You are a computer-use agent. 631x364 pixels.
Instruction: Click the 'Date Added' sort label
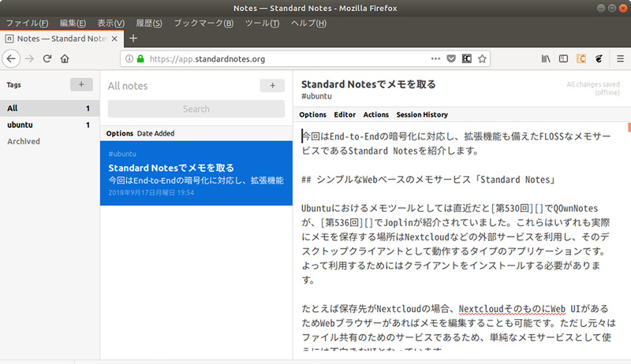[155, 133]
